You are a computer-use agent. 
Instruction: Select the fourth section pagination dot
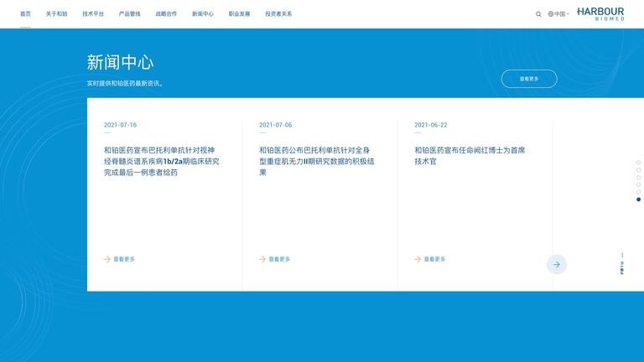[x=638, y=184]
